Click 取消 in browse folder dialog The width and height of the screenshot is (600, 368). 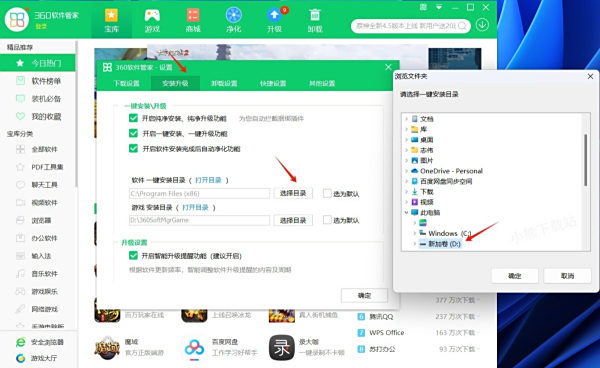coord(567,276)
